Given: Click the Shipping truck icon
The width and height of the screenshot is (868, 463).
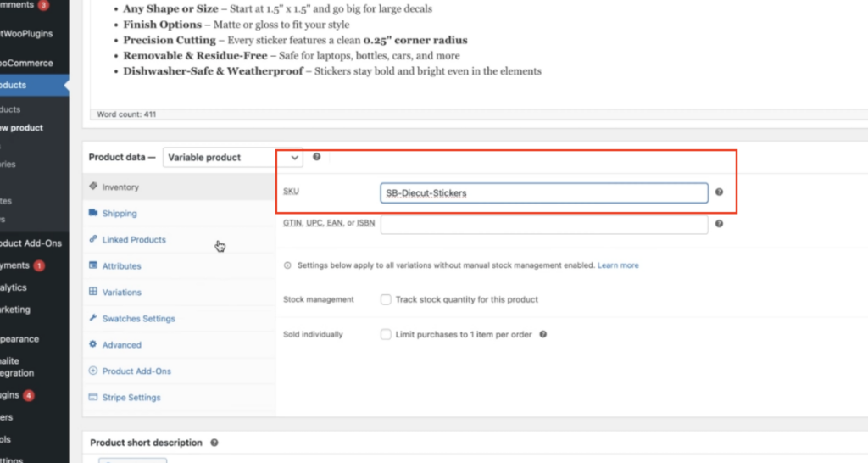Looking at the screenshot, I should 93,213.
